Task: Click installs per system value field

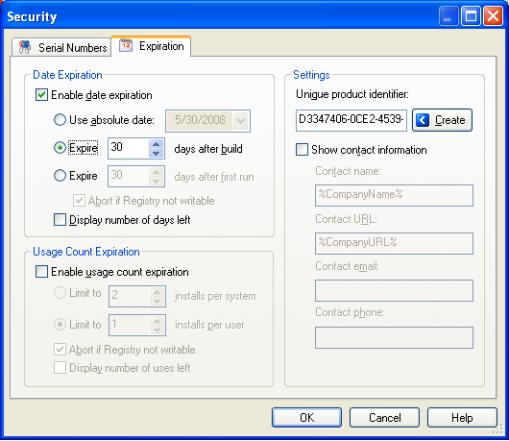Action: pos(129,295)
